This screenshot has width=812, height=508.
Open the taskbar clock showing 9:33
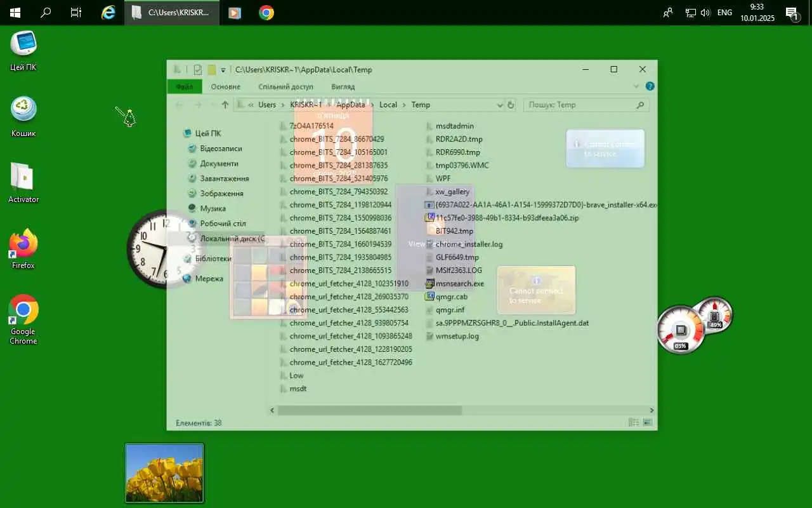757,13
